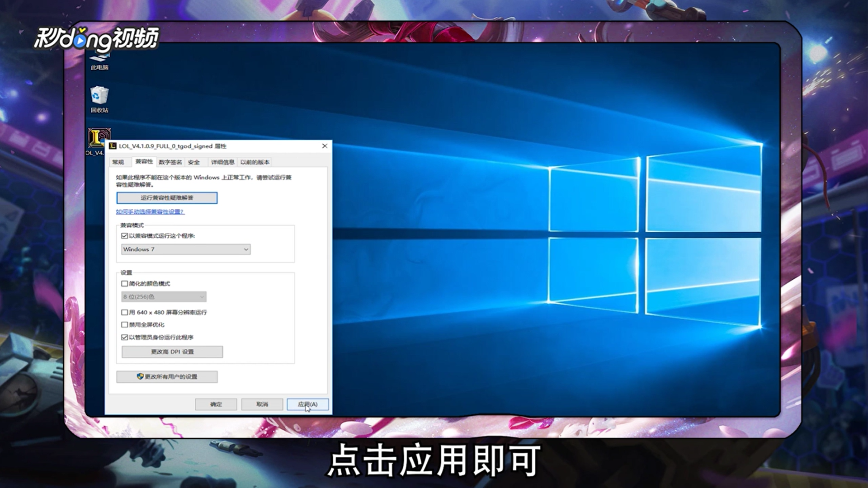Enable the 简化的颜色模式 checkbox

pyautogui.click(x=124, y=284)
